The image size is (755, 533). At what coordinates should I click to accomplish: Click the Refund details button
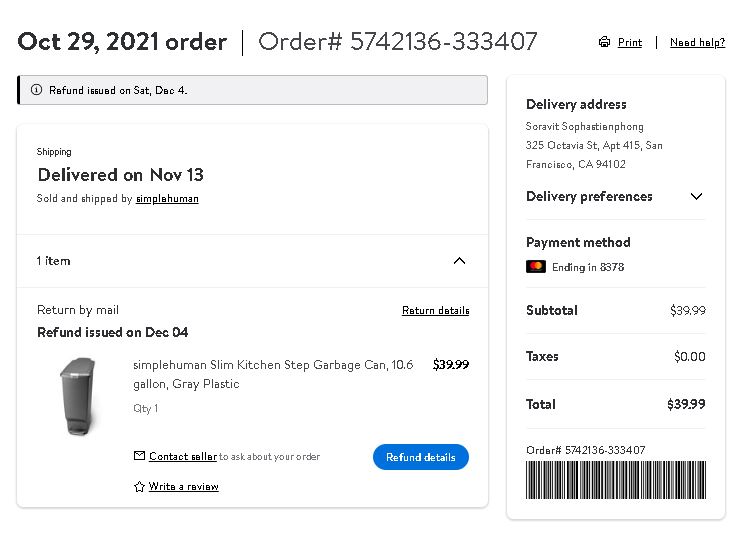[x=421, y=457]
